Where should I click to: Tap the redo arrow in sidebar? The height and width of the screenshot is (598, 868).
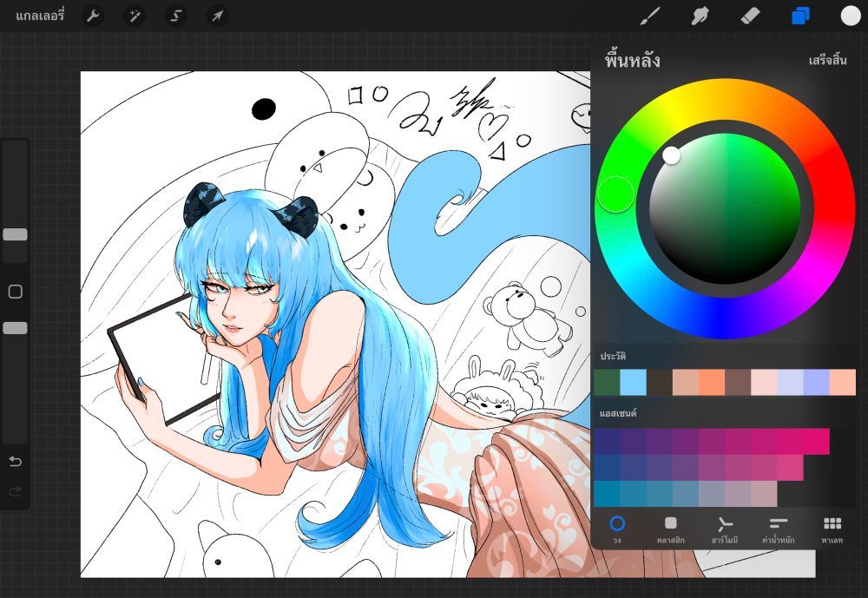(16, 491)
